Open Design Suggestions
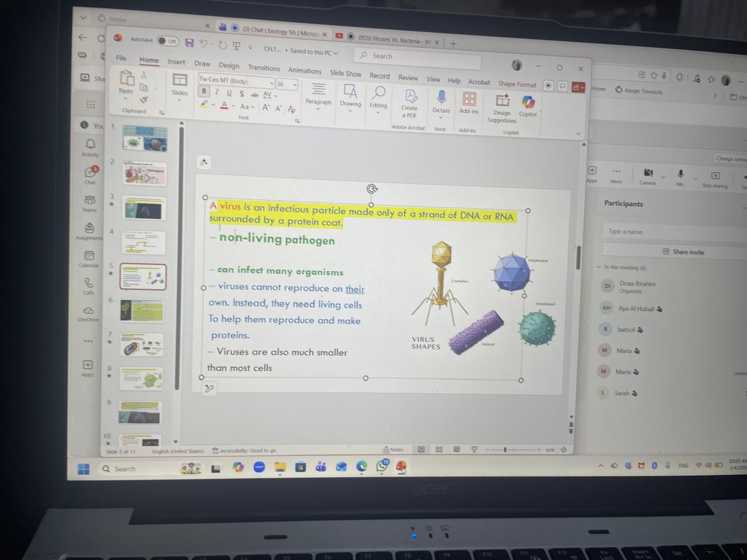The image size is (747, 560). pos(502,101)
